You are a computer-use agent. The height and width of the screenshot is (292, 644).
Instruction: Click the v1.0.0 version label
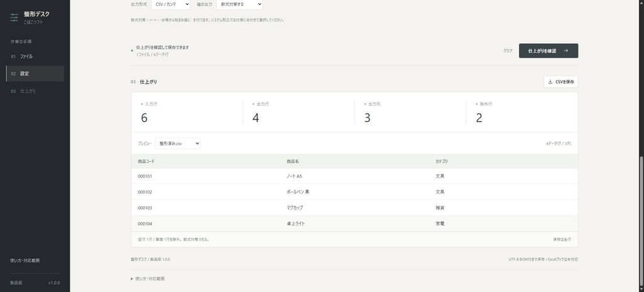click(x=54, y=283)
